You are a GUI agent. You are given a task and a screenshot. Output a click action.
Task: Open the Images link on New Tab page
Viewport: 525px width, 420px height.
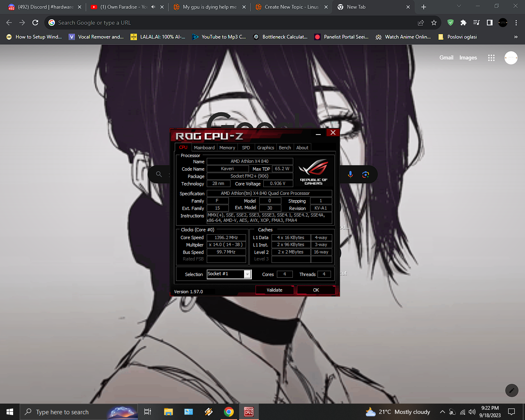[x=468, y=58]
